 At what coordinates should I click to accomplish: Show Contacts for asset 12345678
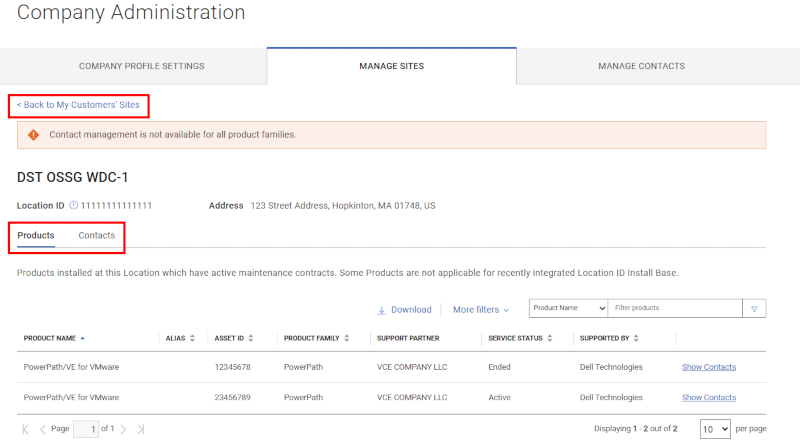pyautogui.click(x=708, y=367)
